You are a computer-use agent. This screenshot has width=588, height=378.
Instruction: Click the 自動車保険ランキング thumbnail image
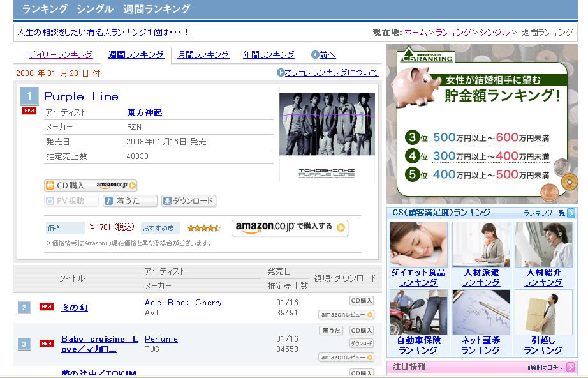tap(418, 312)
